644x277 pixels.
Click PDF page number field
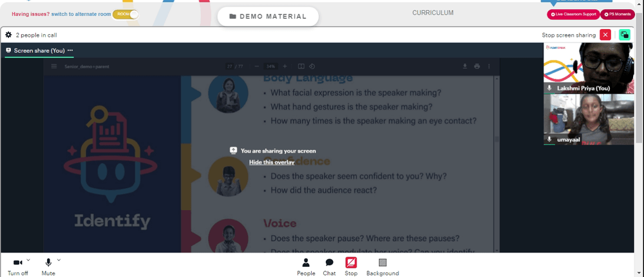229,66
